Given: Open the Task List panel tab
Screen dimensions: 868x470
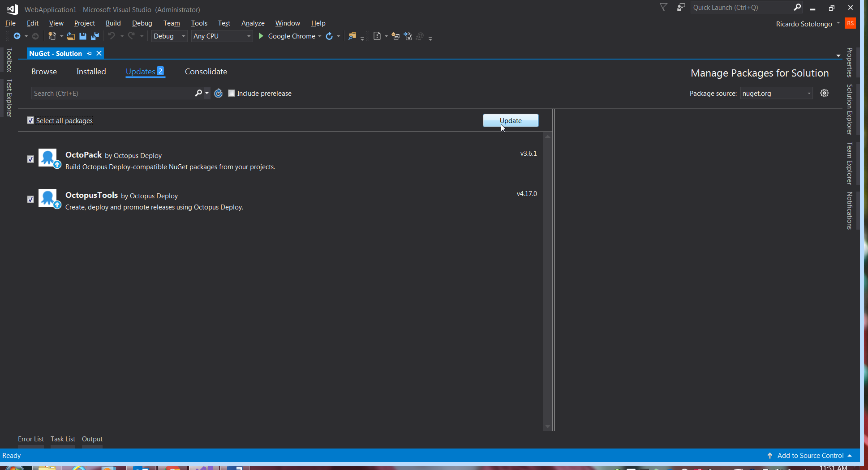Looking at the screenshot, I should point(63,439).
